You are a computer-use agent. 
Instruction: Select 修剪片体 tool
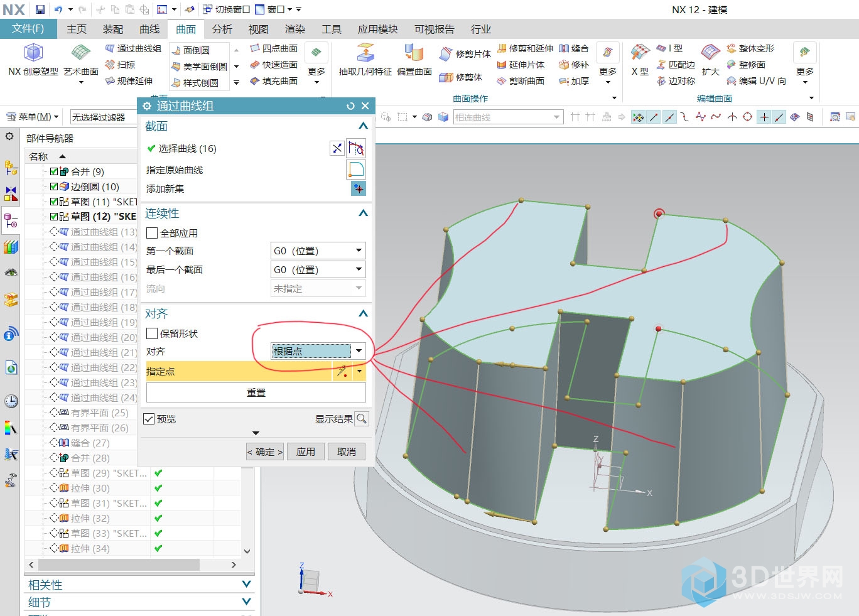coord(465,54)
